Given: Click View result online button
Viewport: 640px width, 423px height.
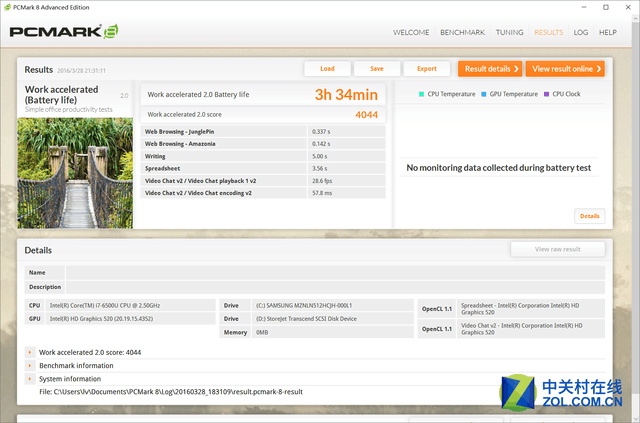Looking at the screenshot, I should click(565, 69).
